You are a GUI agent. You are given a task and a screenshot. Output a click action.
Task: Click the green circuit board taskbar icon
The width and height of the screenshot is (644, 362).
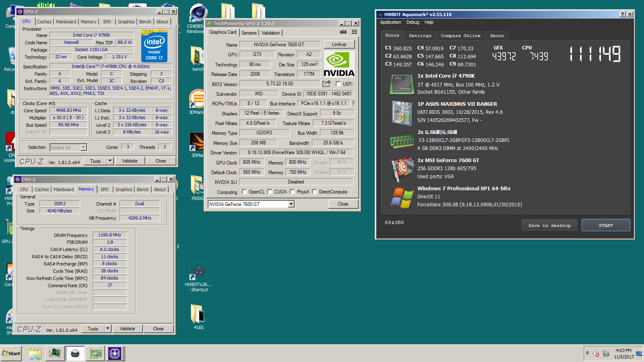coord(95,354)
